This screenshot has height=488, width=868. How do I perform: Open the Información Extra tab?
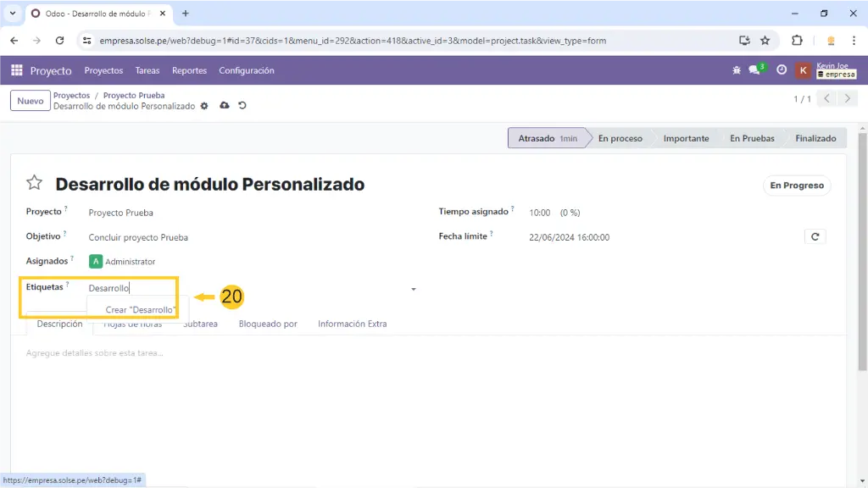click(x=352, y=324)
